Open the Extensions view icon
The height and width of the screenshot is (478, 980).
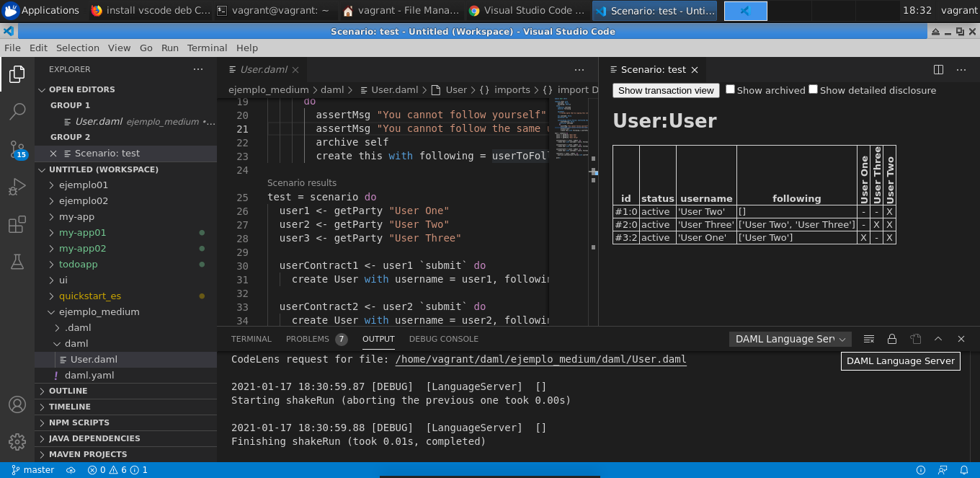[17, 224]
